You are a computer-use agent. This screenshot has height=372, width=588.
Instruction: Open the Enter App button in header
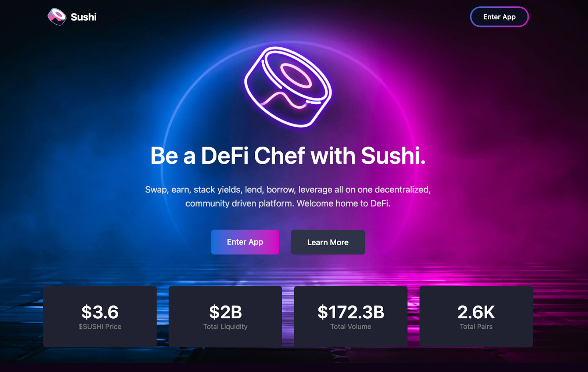click(x=499, y=17)
